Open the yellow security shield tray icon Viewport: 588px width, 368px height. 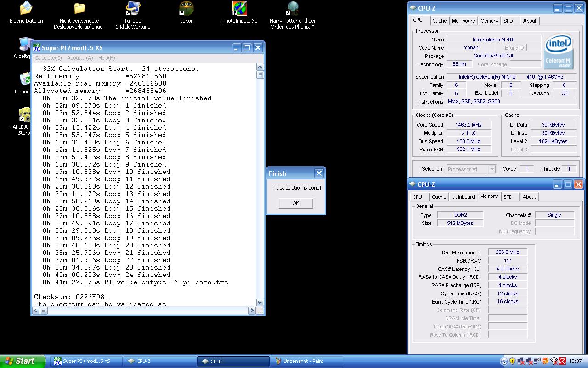tap(512, 361)
